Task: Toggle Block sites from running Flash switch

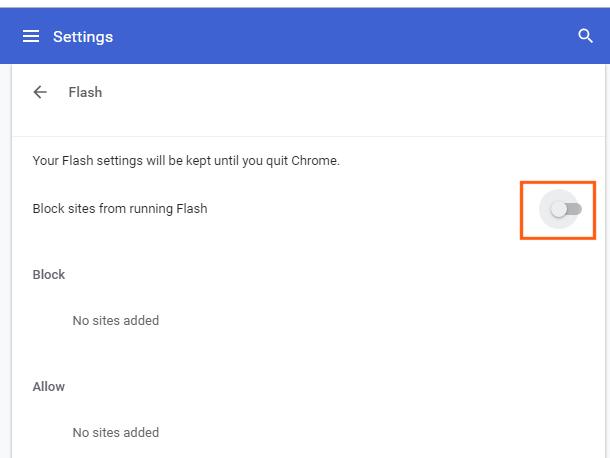Action: (566, 209)
